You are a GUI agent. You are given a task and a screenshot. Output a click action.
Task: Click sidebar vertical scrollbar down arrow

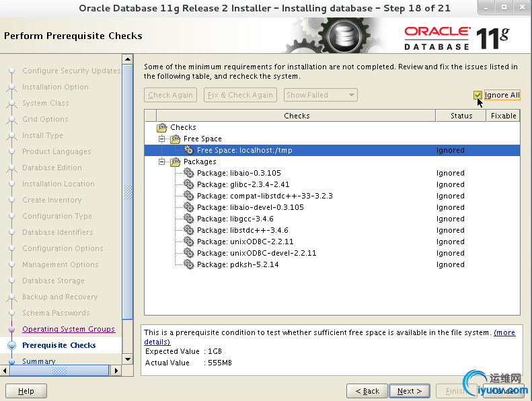click(128, 359)
